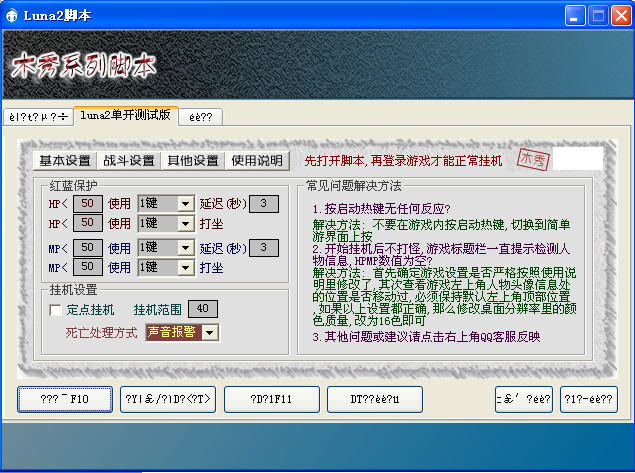Click the MP 延迟(秒) delay field
The height and width of the screenshot is (473, 635).
(x=264, y=247)
